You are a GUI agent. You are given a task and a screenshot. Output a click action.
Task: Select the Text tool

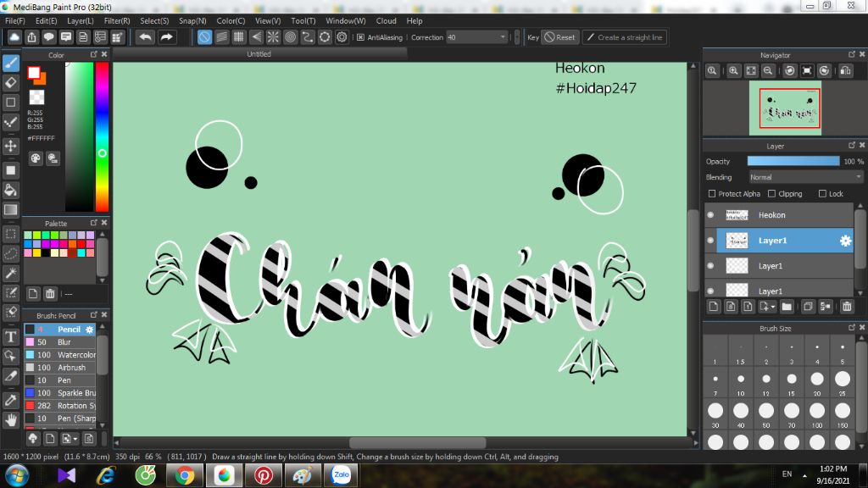11,336
